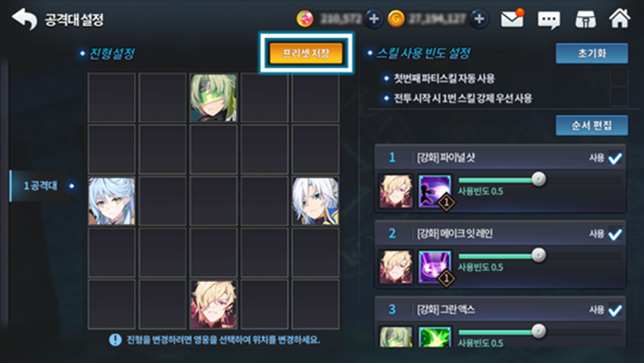The width and height of the screenshot is (644, 363).
Task: Open the mailbox envelope icon
Action: click(x=512, y=19)
